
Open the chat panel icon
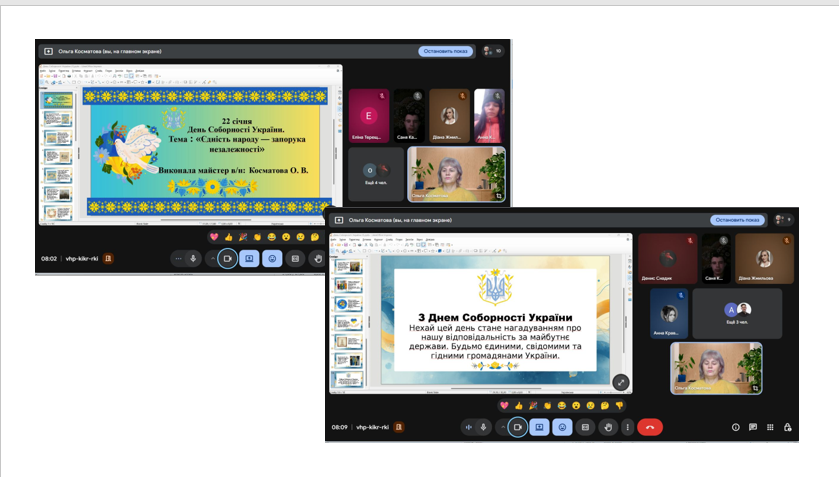pyautogui.click(x=753, y=427)
